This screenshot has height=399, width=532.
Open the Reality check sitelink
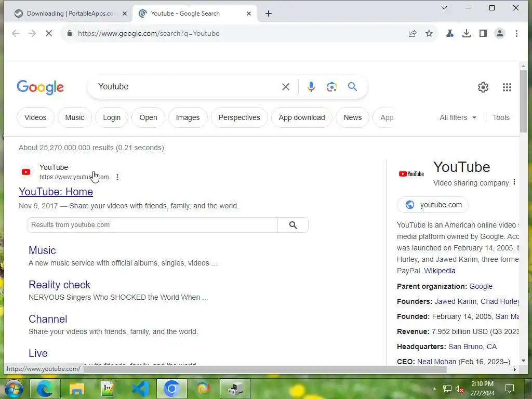click(x=59, y=285)
